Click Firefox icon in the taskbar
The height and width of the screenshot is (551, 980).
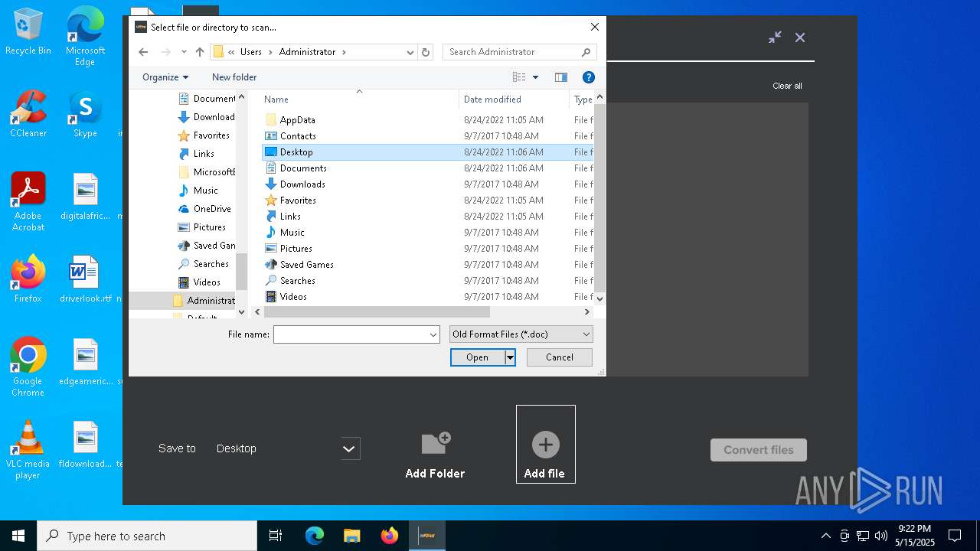[x=390, y=536]
